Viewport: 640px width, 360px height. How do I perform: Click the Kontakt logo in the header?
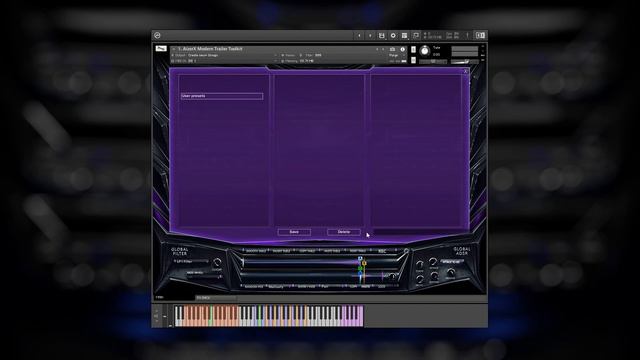157,36
